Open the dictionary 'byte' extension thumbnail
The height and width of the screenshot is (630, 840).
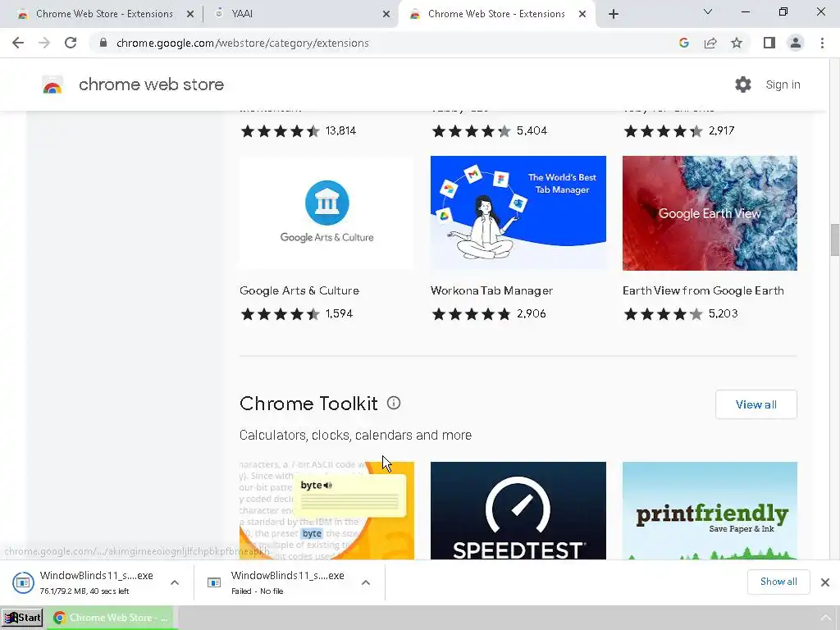click(326, 510)
